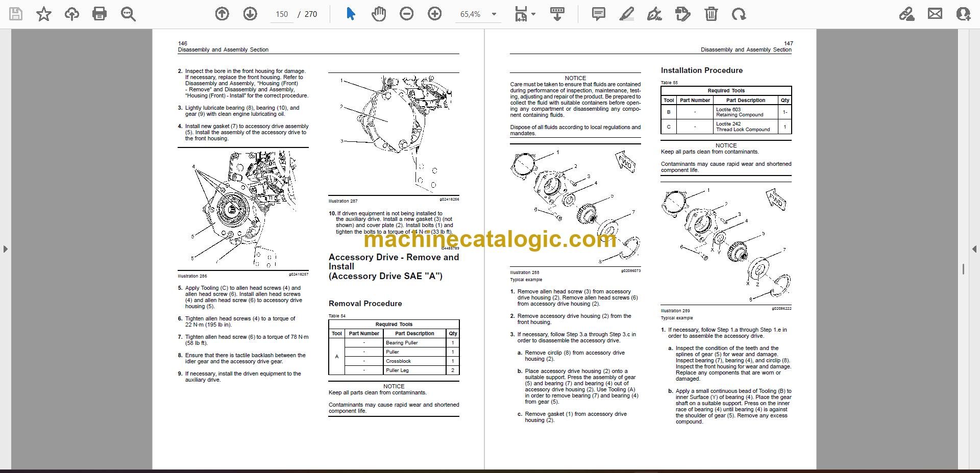The image size is (980, 473).
Task: Click page number '146' header
Action: pos(182,44)
